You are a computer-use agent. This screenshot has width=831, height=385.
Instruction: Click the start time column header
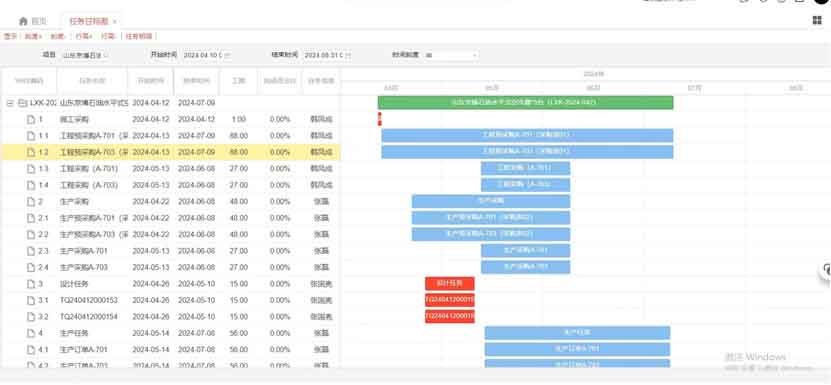click(151, 81)
